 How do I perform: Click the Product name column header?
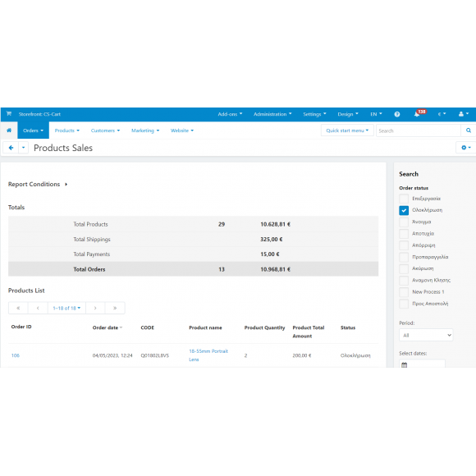(x=205, y=327)
